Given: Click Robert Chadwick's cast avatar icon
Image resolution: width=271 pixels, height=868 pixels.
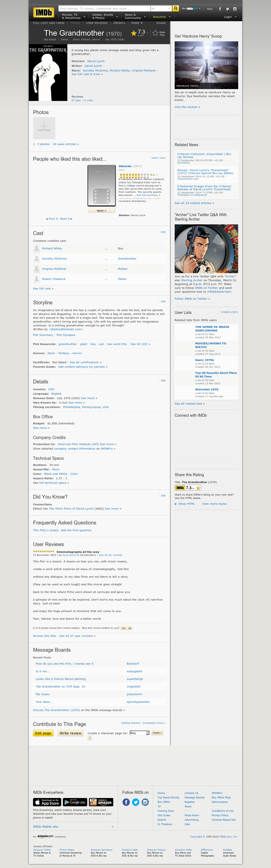Looking at the screenshot, I should coord(36,279).
